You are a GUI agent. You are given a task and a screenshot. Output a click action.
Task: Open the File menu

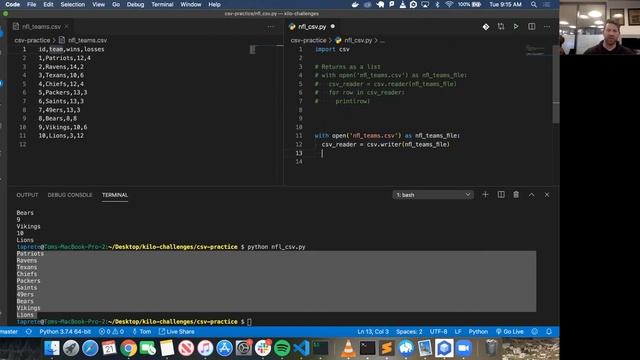point(31,4)
